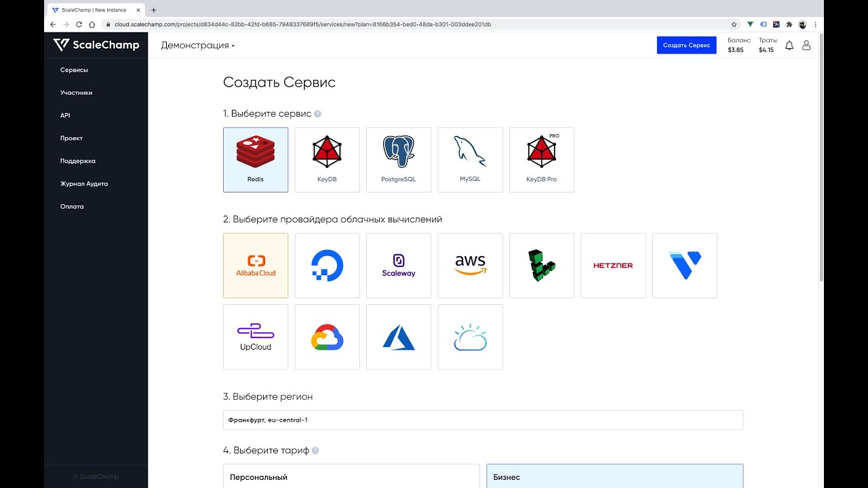Screen dimensions: 868x488
Task: Open the API sidebar section
Action: (65, 115)
